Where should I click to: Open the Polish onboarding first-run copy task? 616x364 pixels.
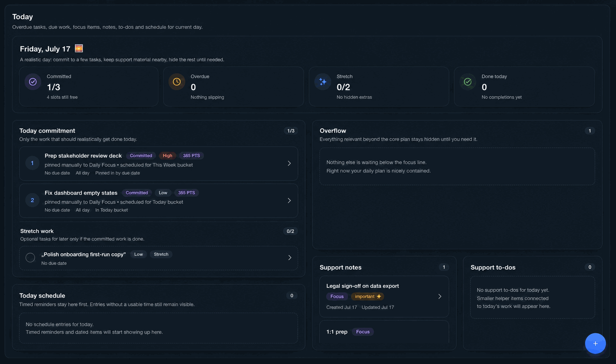[x=158, y=258]
